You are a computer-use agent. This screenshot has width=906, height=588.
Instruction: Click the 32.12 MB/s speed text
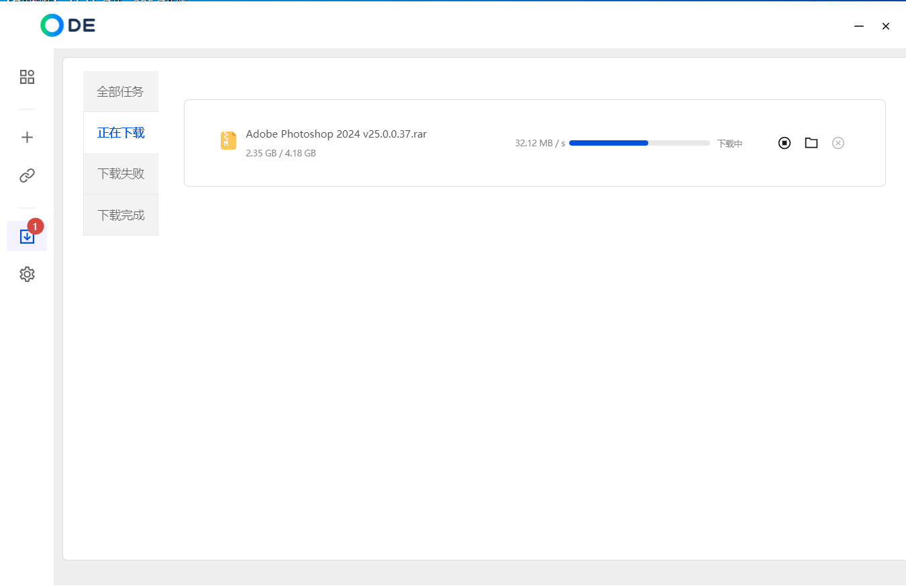click(540, 144)
